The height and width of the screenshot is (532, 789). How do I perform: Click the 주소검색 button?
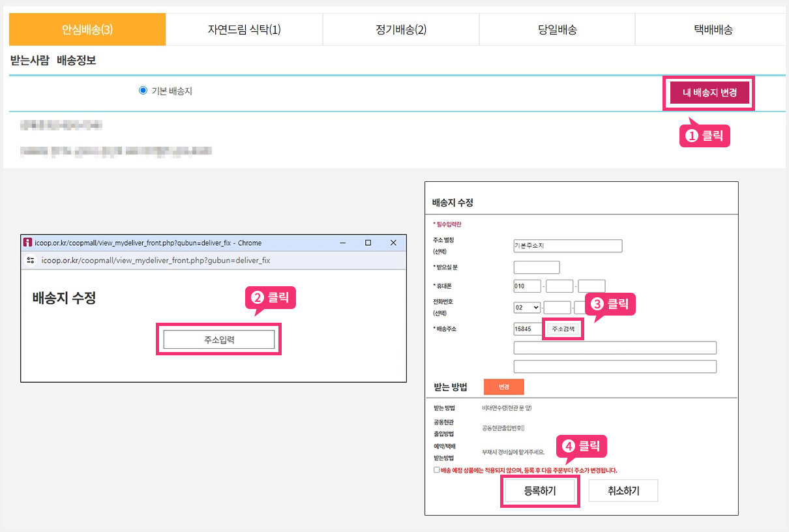[x=563, y=329]
